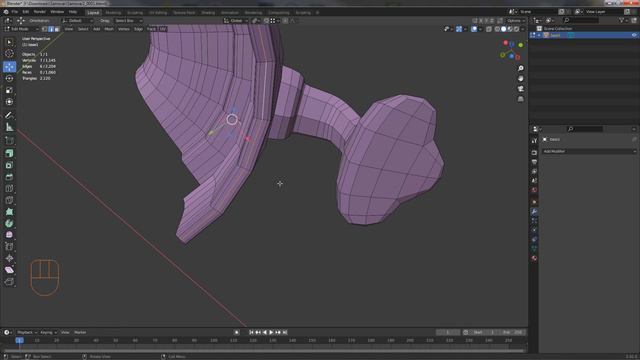
Task: Select the Measure tool
Action: (x=9, y=127)
